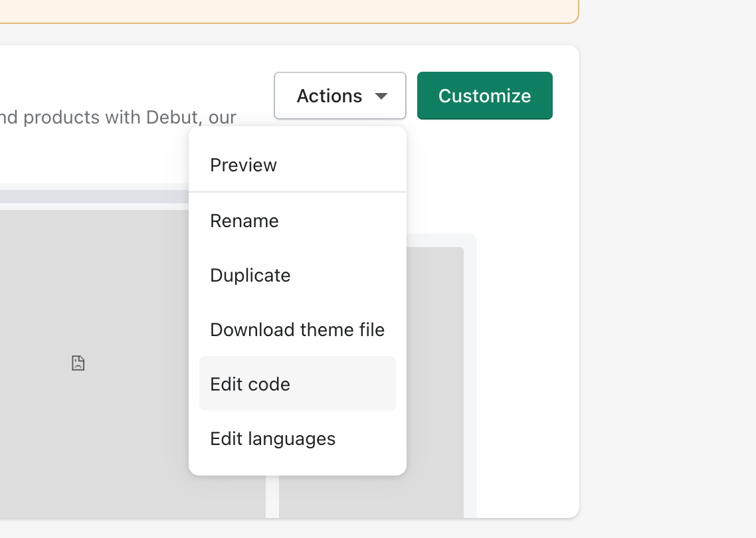Click the divider line under Preview
Viewport: 756px width, 538px height.
point(297,192)
